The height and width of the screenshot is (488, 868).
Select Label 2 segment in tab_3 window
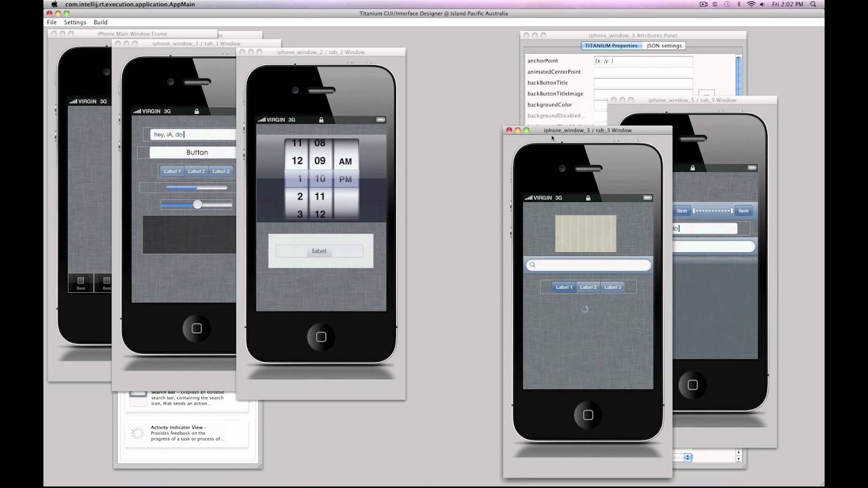pyautogui.click(x=588, y=287)
